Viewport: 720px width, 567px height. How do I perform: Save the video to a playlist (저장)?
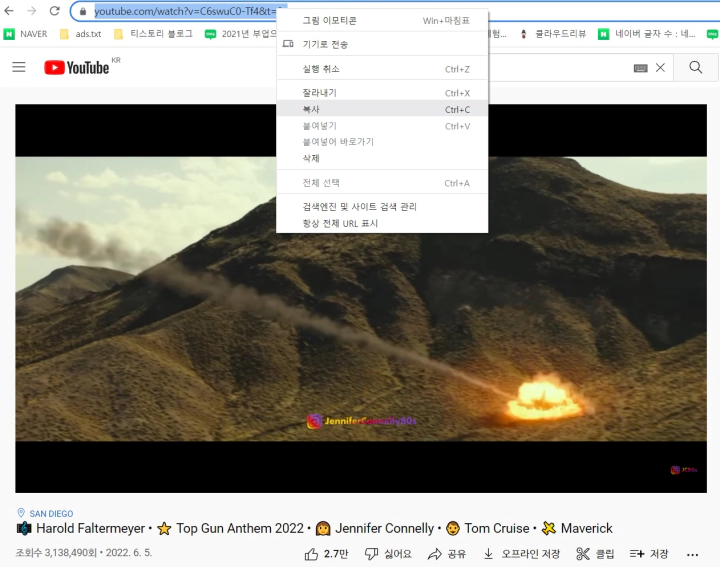(649, 554)
